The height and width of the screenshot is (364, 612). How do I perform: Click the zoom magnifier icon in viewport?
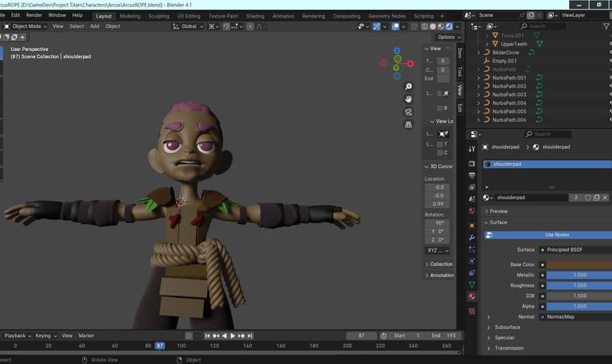tap(408, 86)
